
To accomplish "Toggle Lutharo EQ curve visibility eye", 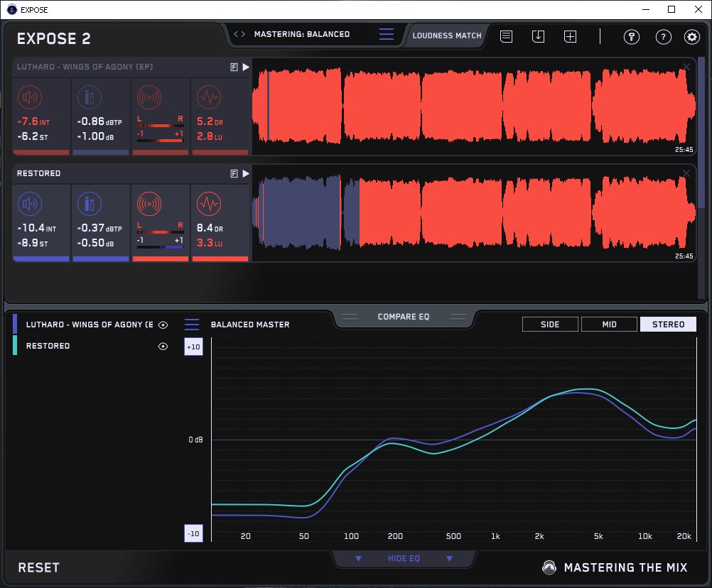I will (163, 325).
